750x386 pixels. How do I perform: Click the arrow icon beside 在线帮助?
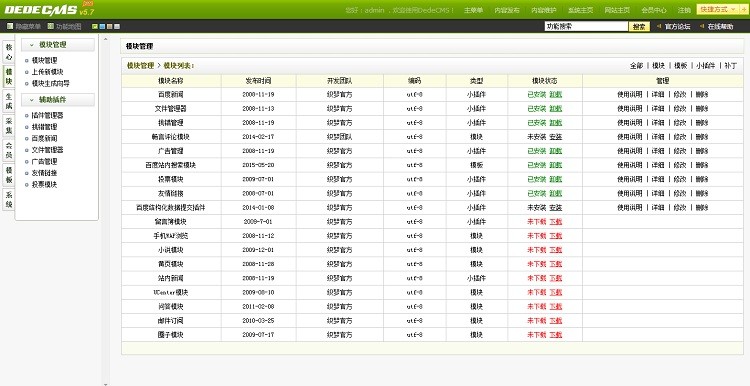(702, 26)
